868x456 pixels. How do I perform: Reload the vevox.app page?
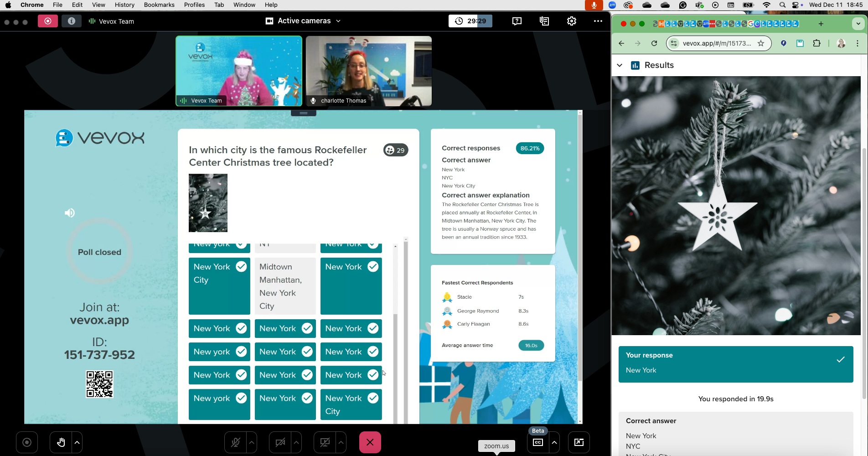(654, 43)
